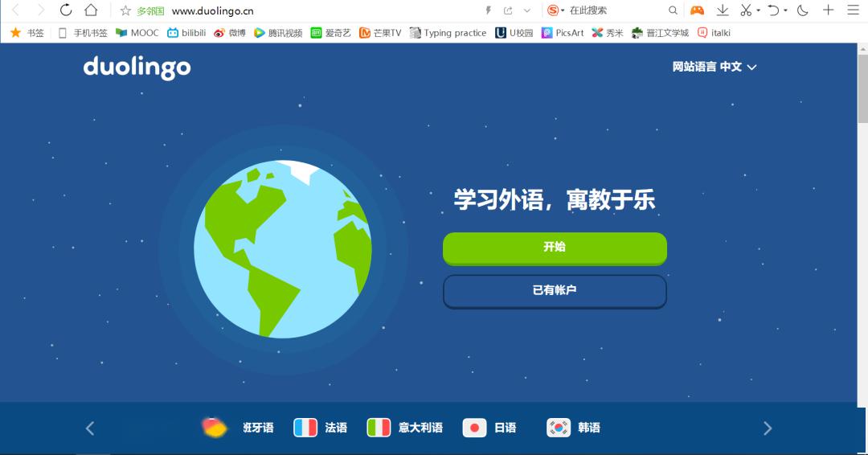The image size is (868, 455).
Task: Select the 意大利语 Italian course
Action: pyautogui.click(x=404, y=428)
